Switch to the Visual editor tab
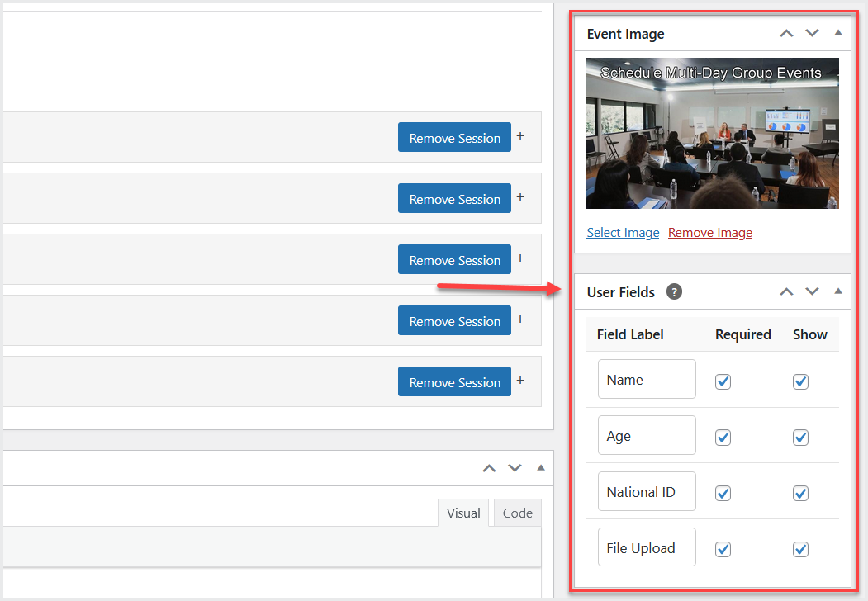 (463, 513)
